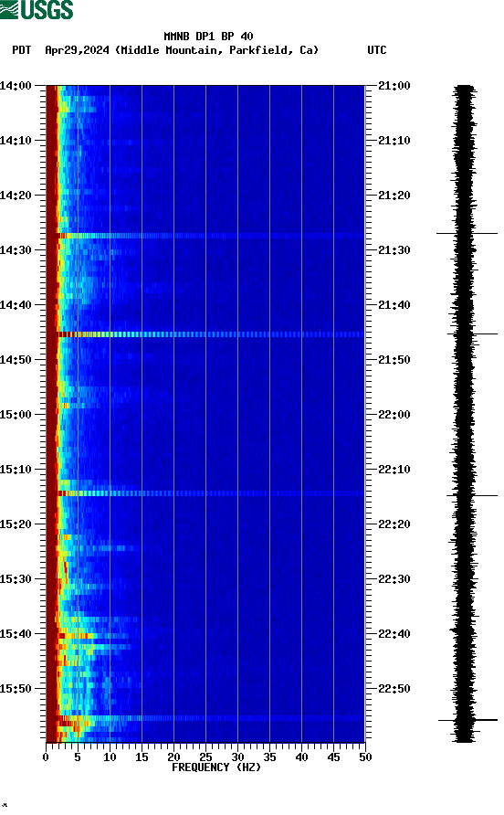Click the spectrogram event band near 15:55
504x815 pixels.
pos(205,718)
